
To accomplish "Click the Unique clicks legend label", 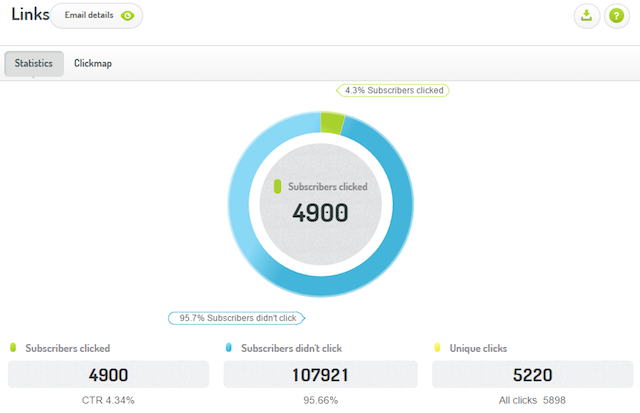I will (478, 348).
